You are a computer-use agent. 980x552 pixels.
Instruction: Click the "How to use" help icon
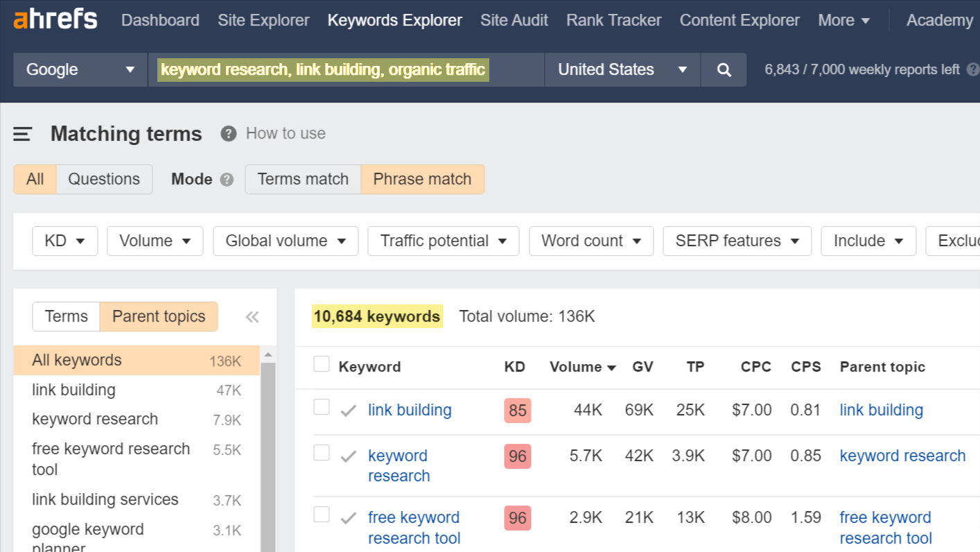(x=228, y=133)
